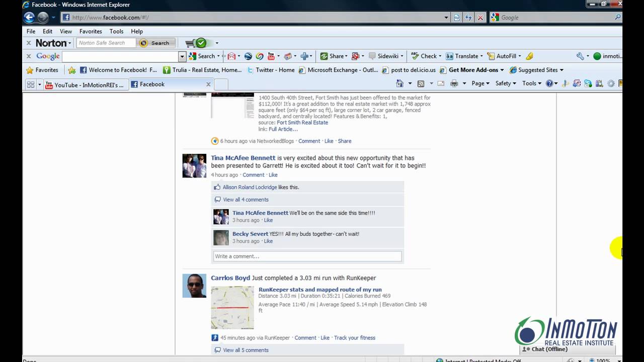Click the Home icon in command bar

pos(400,83)
